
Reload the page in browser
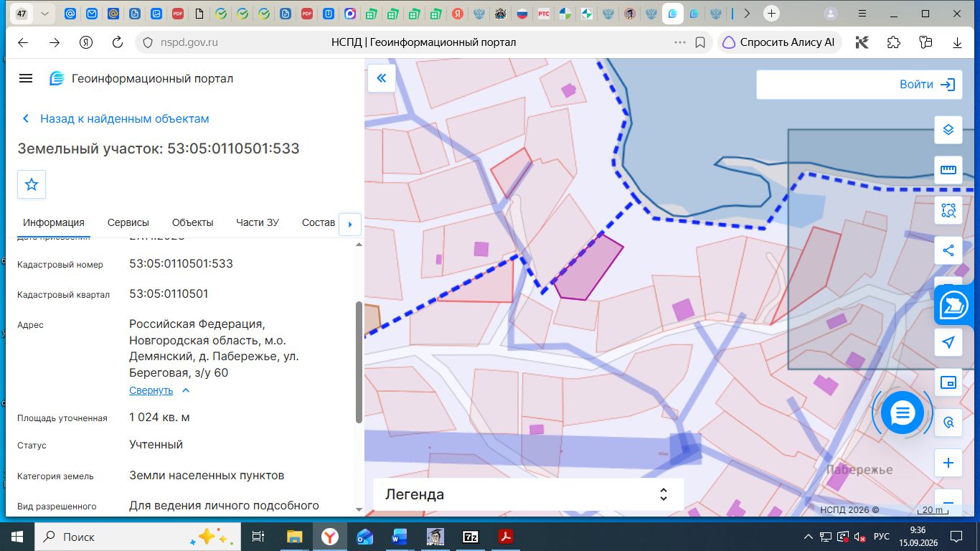point(118,42)
